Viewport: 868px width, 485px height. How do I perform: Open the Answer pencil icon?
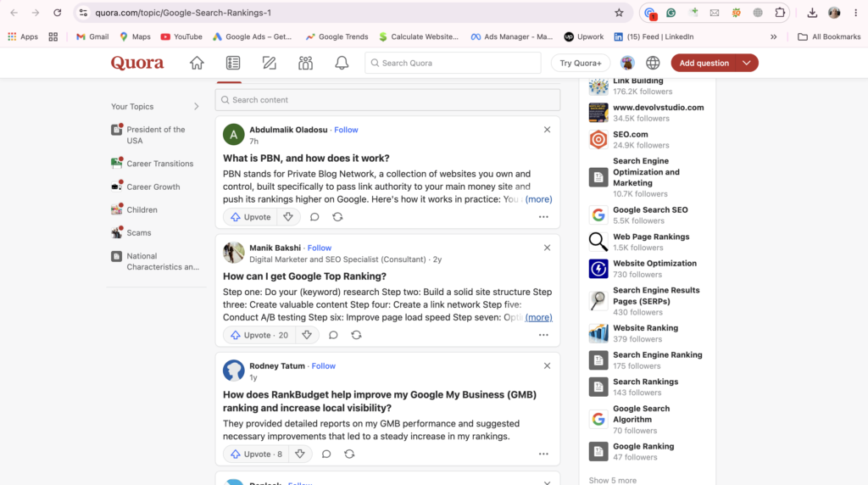point(269,63)
